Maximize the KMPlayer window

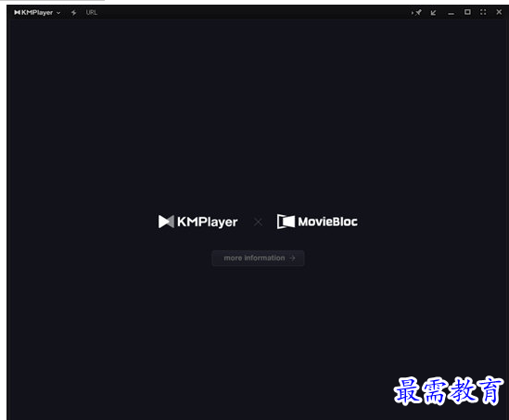467,12
